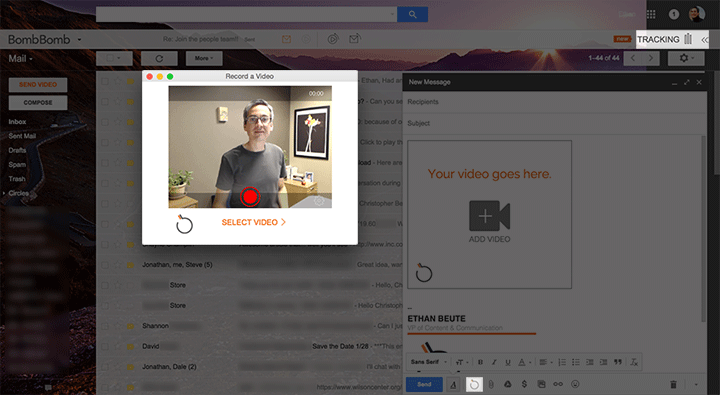The width and height of the screenshot is (720, 395).
Task: Open the Sent Mail folder
Action: pos(22,136)
